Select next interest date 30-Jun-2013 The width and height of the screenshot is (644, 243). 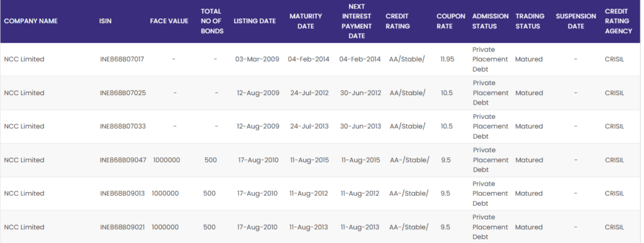click(x=360, y=127)
